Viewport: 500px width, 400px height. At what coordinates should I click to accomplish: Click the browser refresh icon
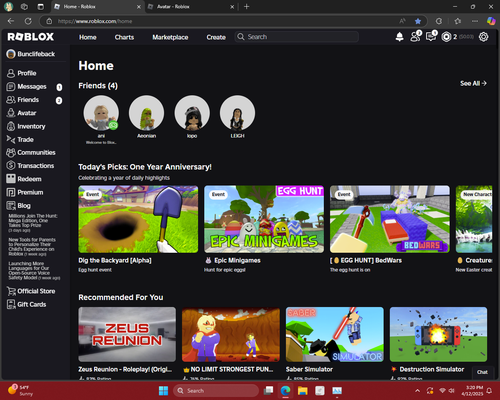[28, 21]
